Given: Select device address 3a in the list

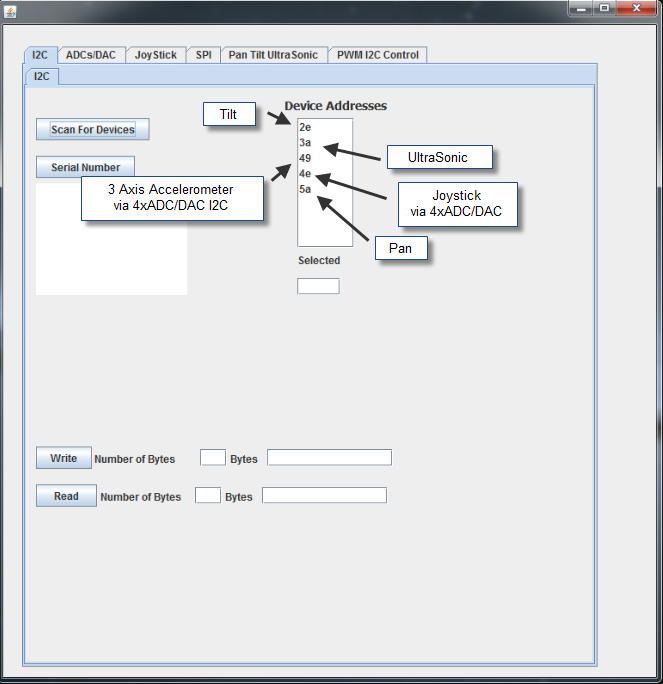Looking at the screenshot, I should 325,143.
